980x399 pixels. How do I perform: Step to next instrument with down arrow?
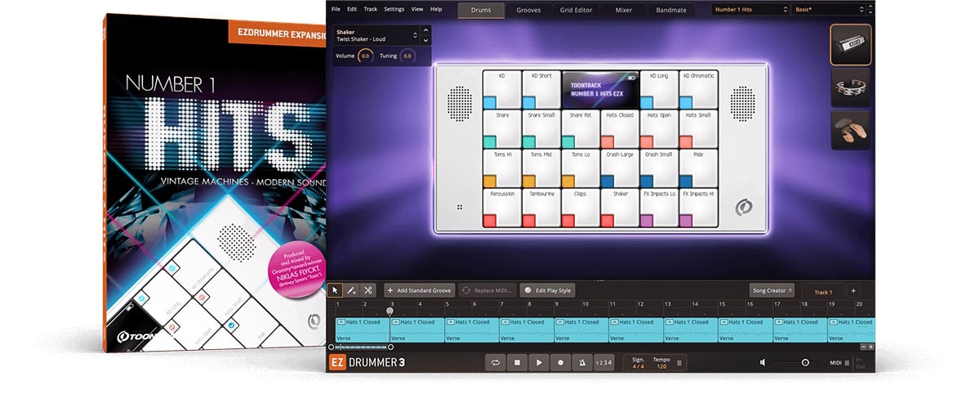pyautogui.click(x=425, y=39)
